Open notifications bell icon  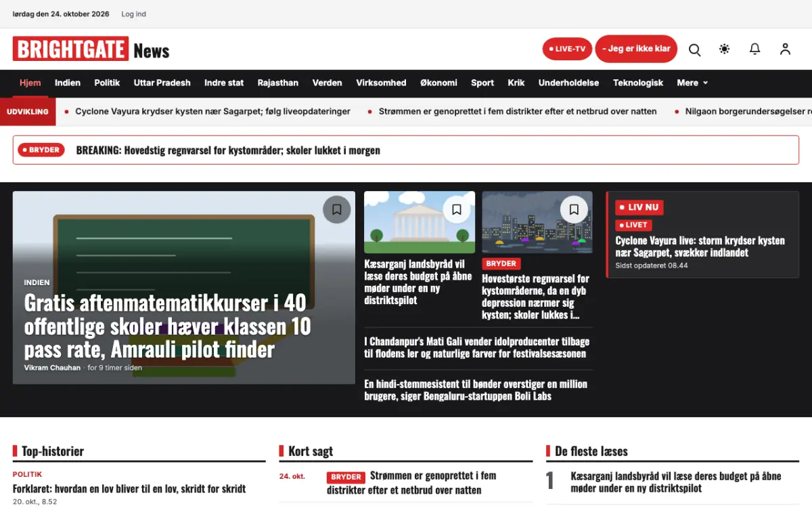[755, 49]
